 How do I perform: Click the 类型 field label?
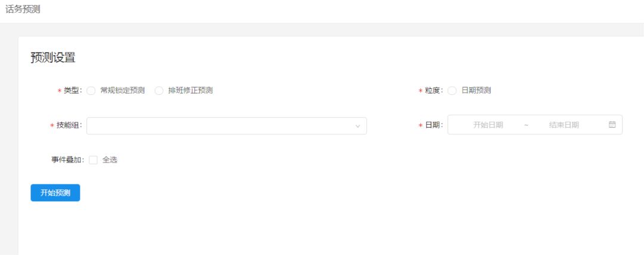pos(72,91)
